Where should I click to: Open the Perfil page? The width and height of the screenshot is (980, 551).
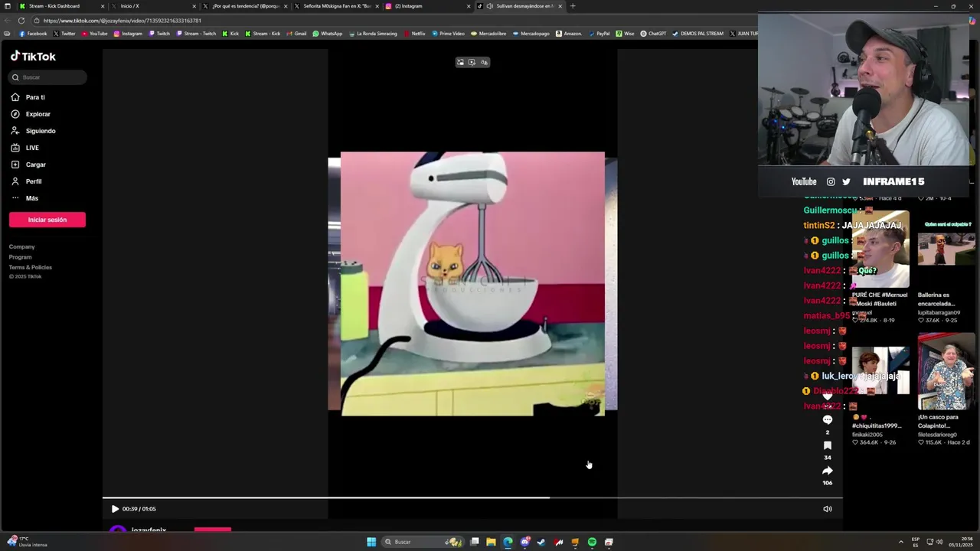(x=27, y=181)
